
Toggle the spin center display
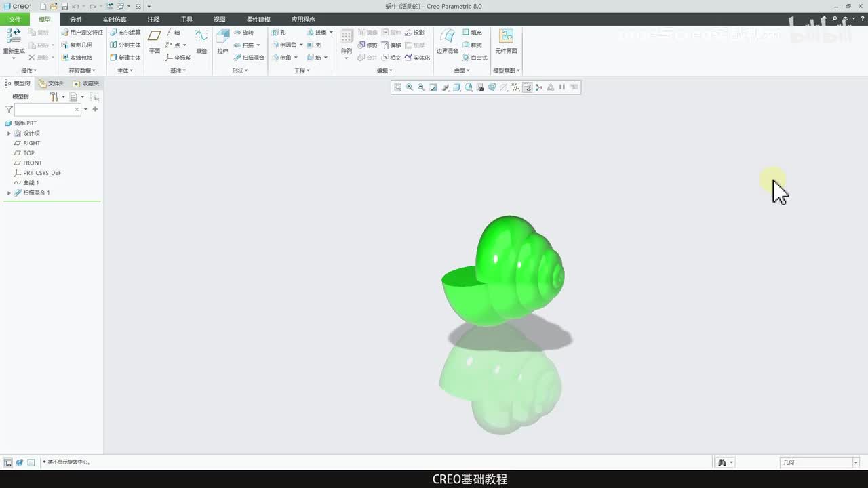[538, 87]
